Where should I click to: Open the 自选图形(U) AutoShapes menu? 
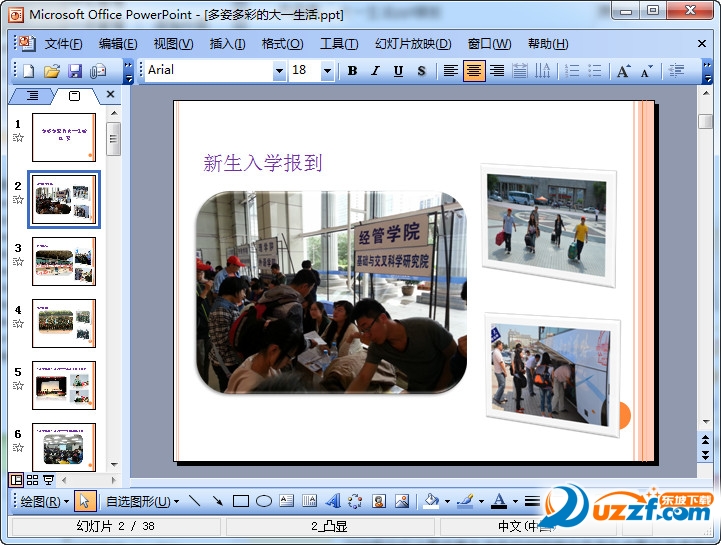click(x=142, y=501)
